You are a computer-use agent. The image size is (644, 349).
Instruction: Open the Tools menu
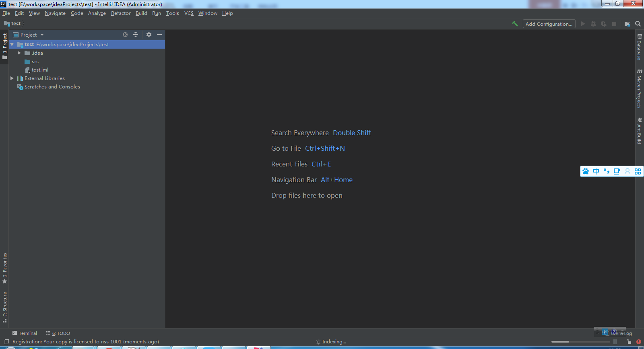[x=173, y=13]
